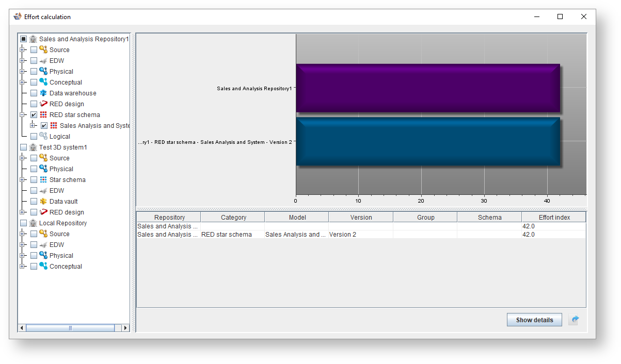Image resolution: width=621 pixels, height=364 pixels.
Task: Check the Test 3D system1 checkbox
Action: (x=23, y=147)
